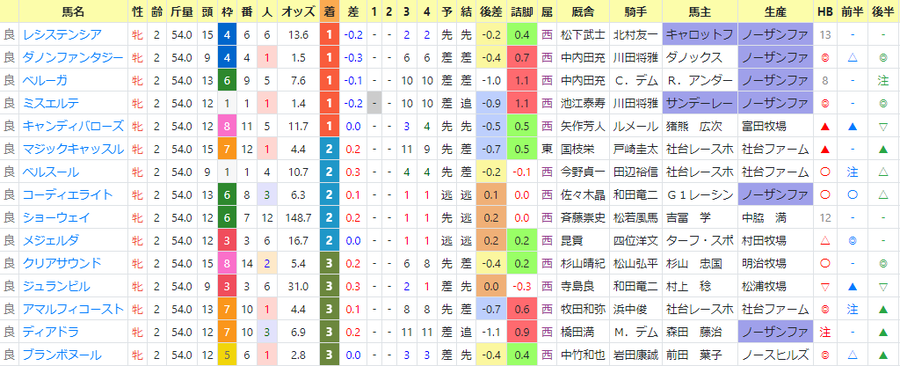900x366 pixels.
Task: Click the 馬主 column header
Action: 700,11
